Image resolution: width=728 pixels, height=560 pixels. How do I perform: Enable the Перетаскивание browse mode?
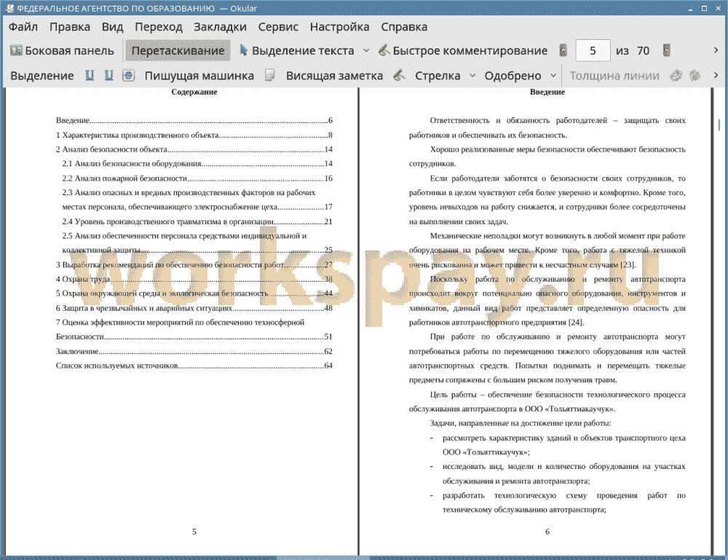point(178,51)
